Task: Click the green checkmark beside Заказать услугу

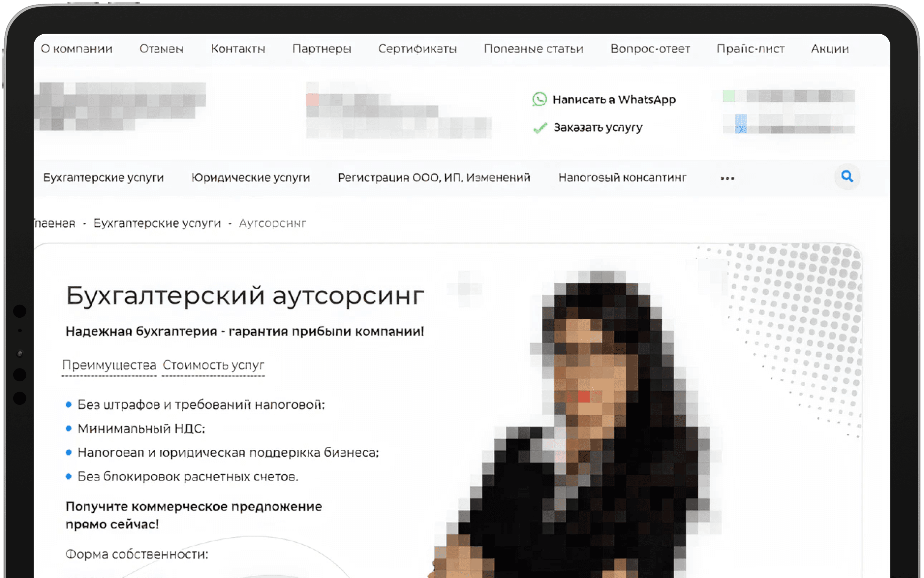Action: pos(539,128)
